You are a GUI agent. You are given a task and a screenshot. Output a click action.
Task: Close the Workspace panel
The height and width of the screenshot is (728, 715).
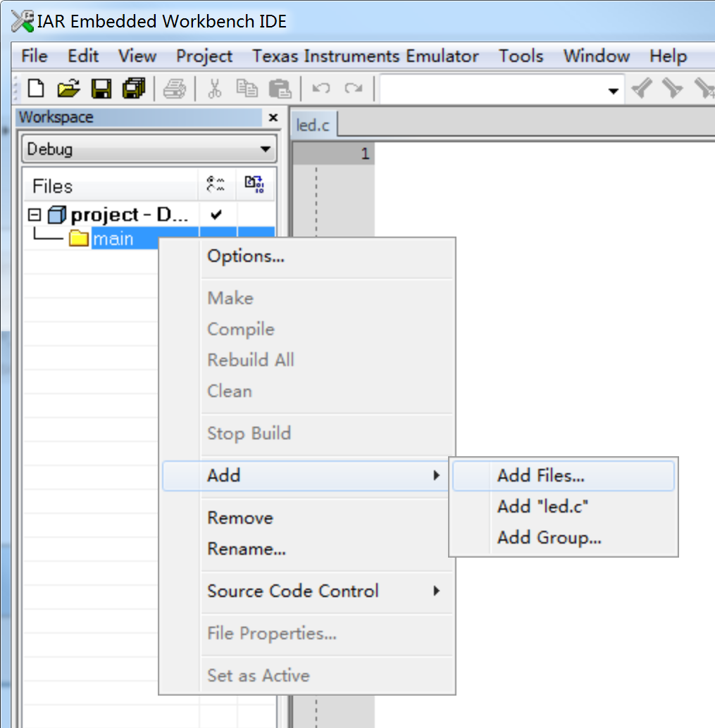coord(273,118)
